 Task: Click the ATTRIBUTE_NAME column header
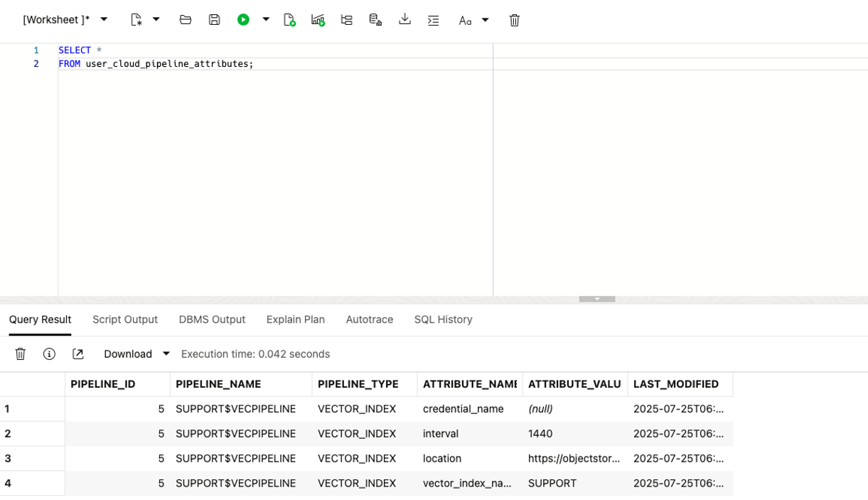tap(470, 384)
